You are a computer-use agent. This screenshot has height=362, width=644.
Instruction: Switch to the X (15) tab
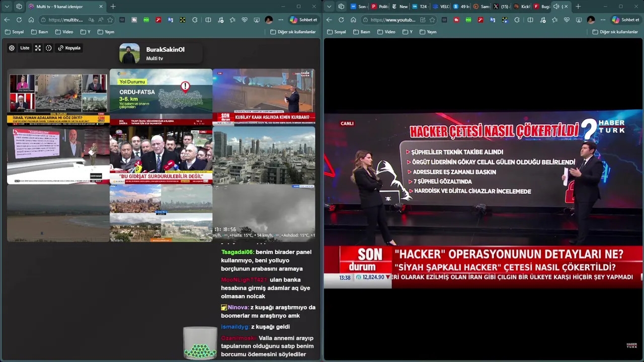pos(502,7)
